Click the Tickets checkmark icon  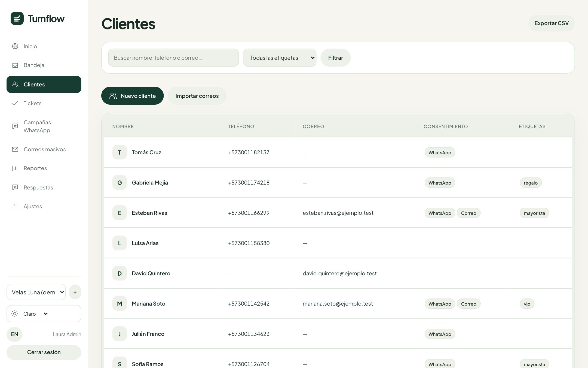(15, 103)
